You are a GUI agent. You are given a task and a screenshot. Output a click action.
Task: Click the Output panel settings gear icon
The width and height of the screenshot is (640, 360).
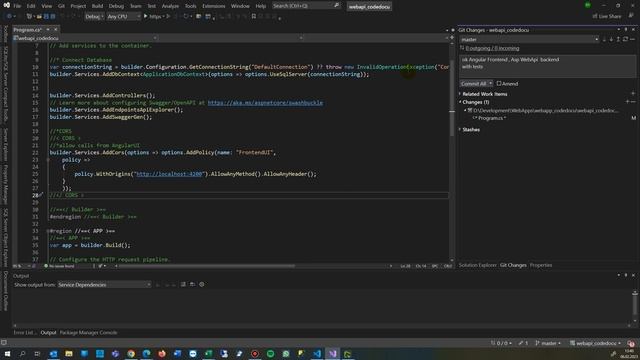coord(202,284)
